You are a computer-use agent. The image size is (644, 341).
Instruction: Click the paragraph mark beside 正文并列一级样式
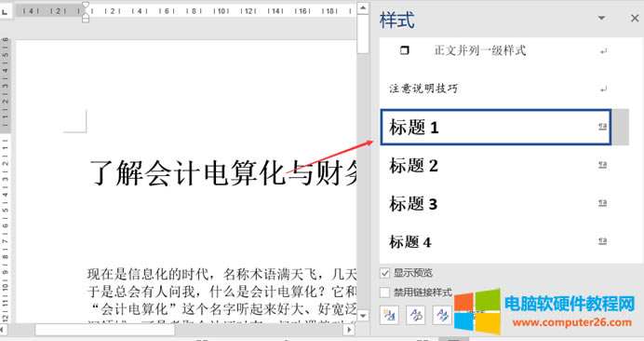(x=603, y=51)
